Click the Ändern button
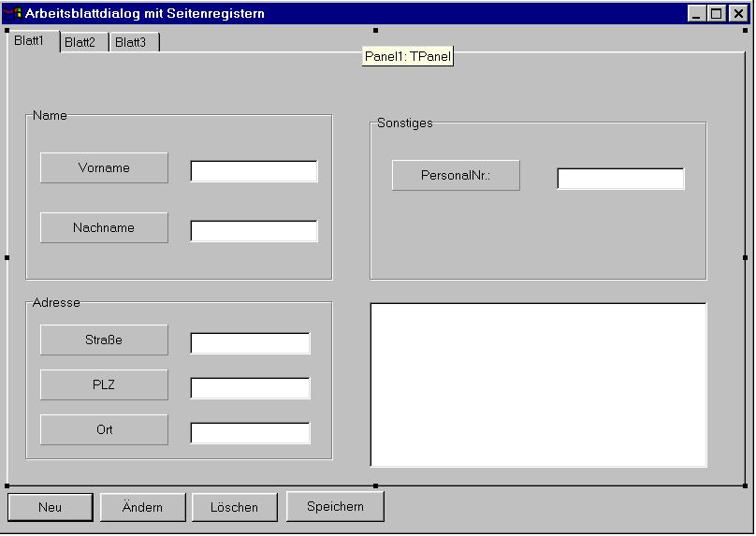Image resolution: width=756 pixels, height=536 pixels. [142, 507]
